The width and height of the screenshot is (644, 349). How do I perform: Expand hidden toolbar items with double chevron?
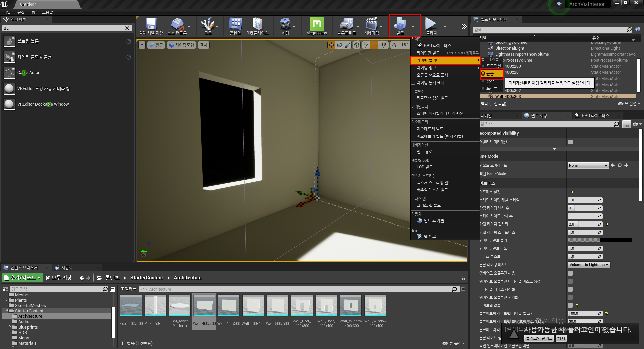tap(464, 26)
